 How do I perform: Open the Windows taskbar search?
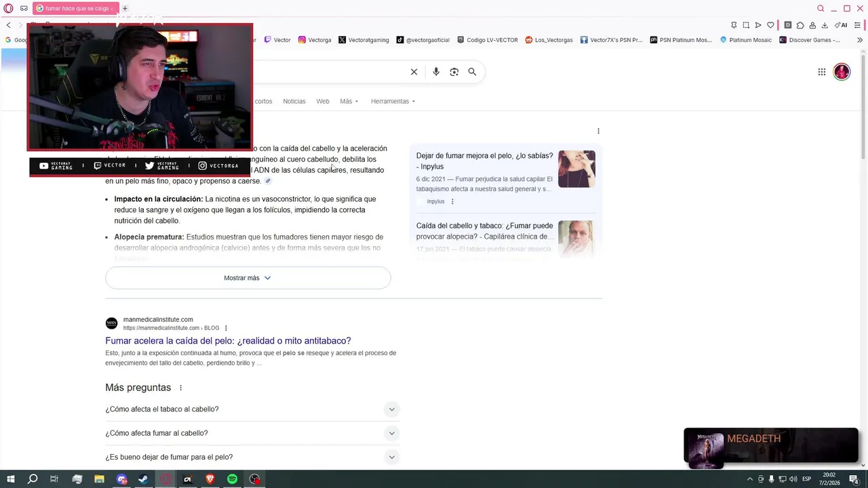click(x=32, y=479)
